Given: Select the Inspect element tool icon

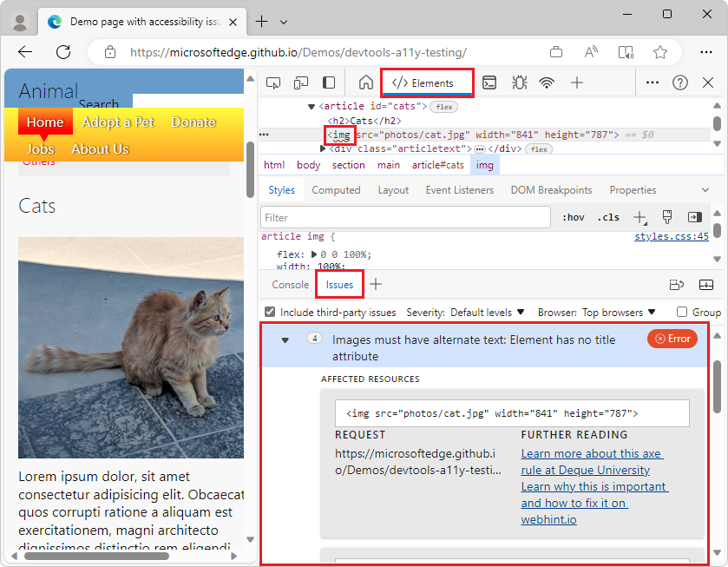Looking at the screenshot, I should 273,82.
